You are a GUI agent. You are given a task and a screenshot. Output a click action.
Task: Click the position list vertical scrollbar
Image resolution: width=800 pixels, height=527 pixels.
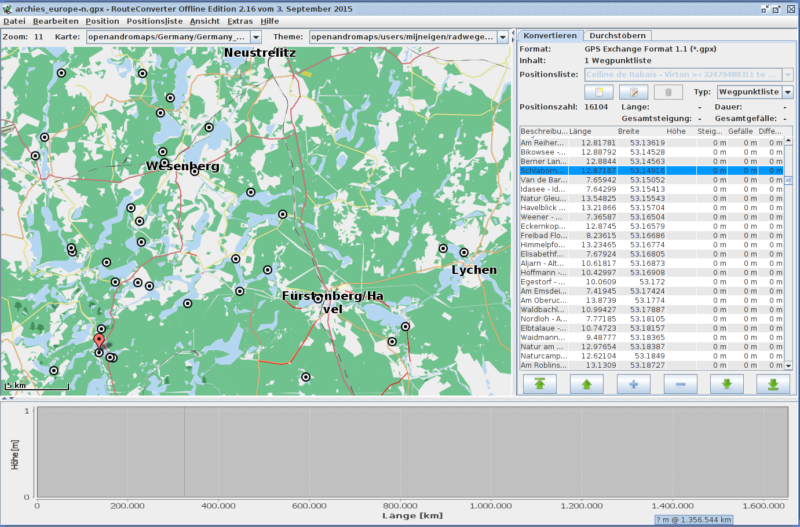coord(788,260)
